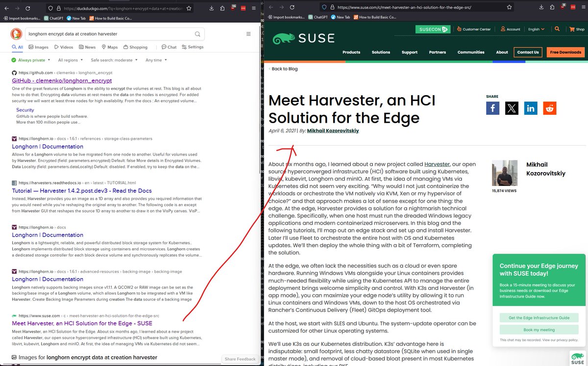Open the Partners menu on SUSE
Viewport: 588px width, 366px height.
pos(438,52)
